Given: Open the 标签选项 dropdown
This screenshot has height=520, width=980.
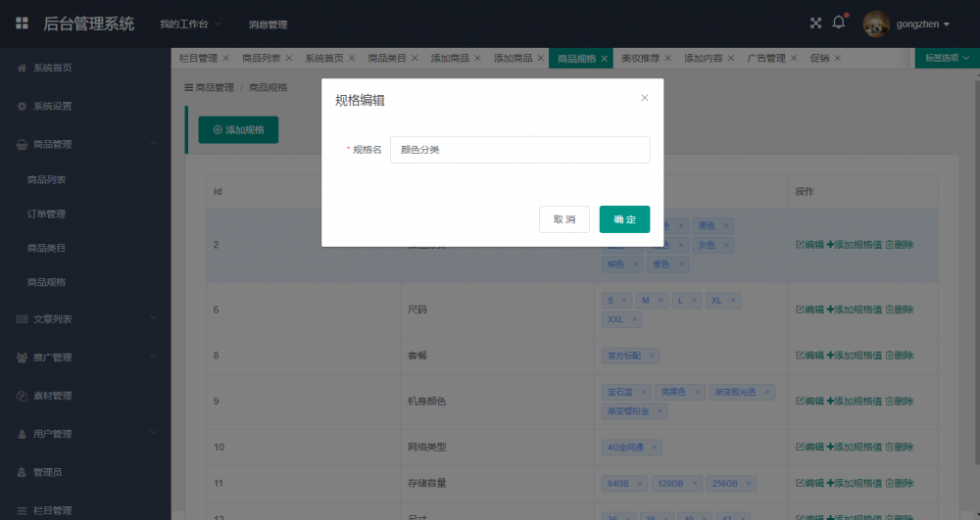Looking at the screenshot, I should click(x=947, y=58).
